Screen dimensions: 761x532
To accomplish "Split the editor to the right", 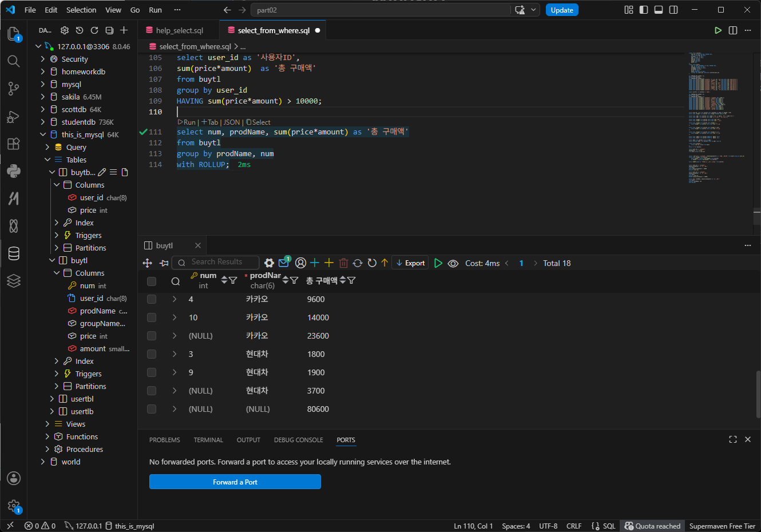I will (x=733, y=30).
